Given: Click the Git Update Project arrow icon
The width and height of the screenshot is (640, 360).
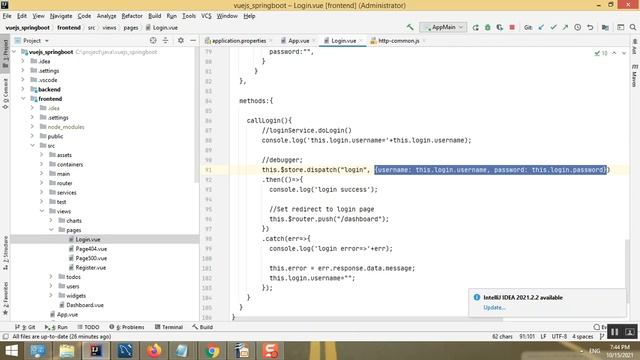Looking at the screenshot, I should tap(541, 27).
